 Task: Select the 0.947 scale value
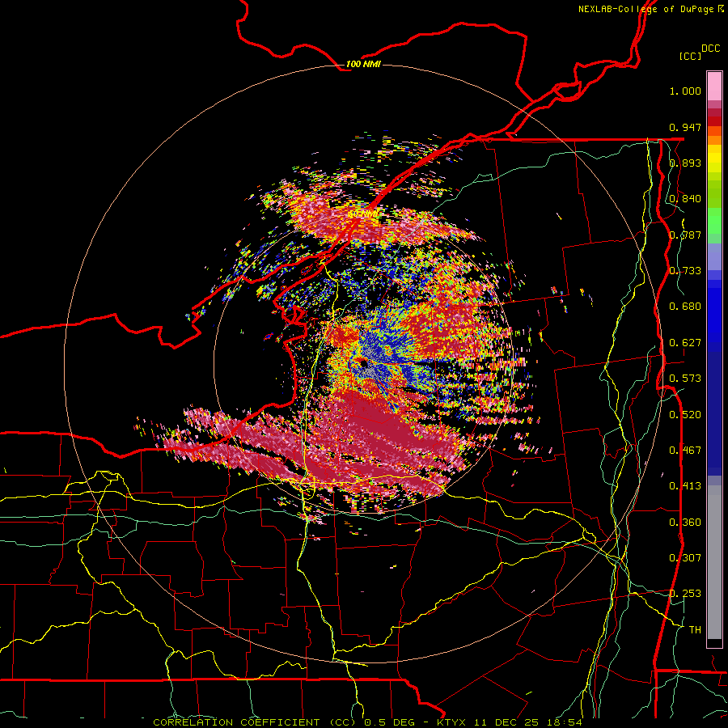[685, 127]
